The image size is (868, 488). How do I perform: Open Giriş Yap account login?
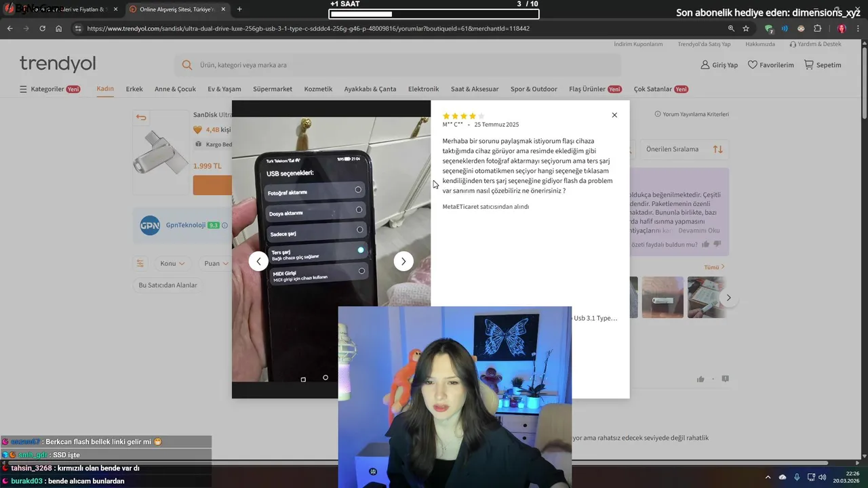[x=719, y=65]
